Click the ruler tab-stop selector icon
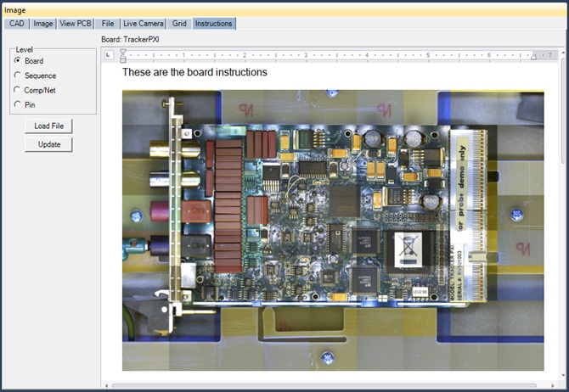Viewport: 569px width, 392px height. tap(107, 55)
